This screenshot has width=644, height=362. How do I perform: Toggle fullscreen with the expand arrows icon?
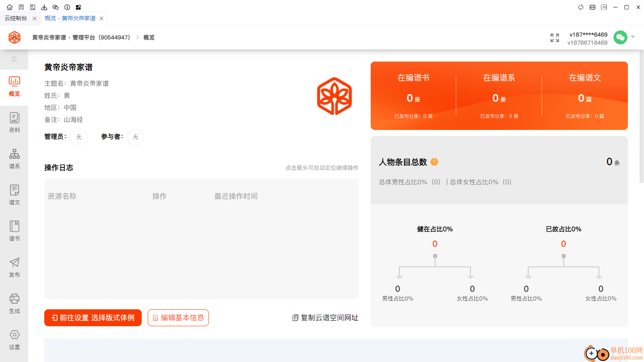click(x=555, y=38)
